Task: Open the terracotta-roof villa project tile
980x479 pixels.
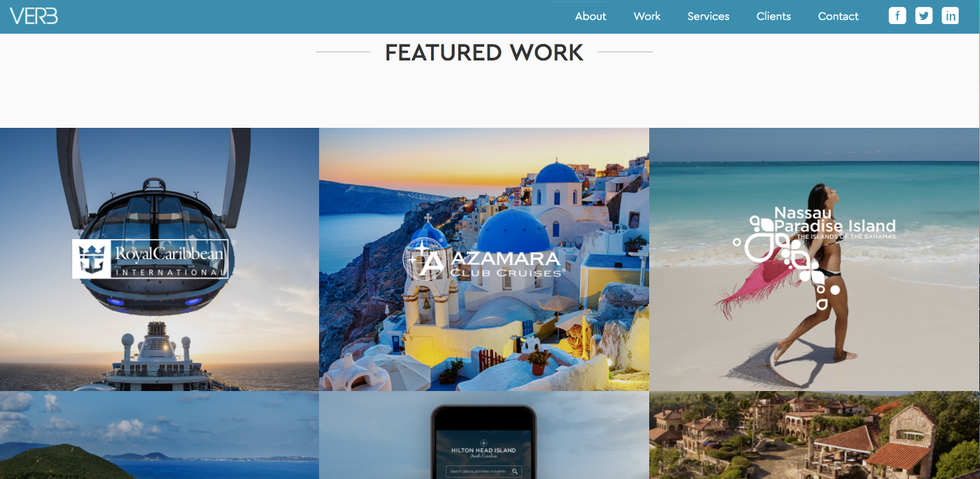Action: [x=814, y=435]
